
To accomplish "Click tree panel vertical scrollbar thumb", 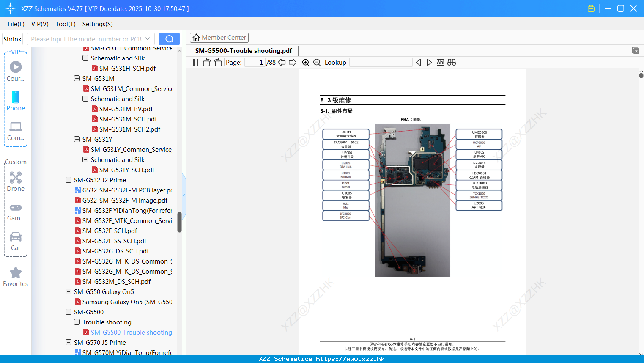I will point(179,222).
